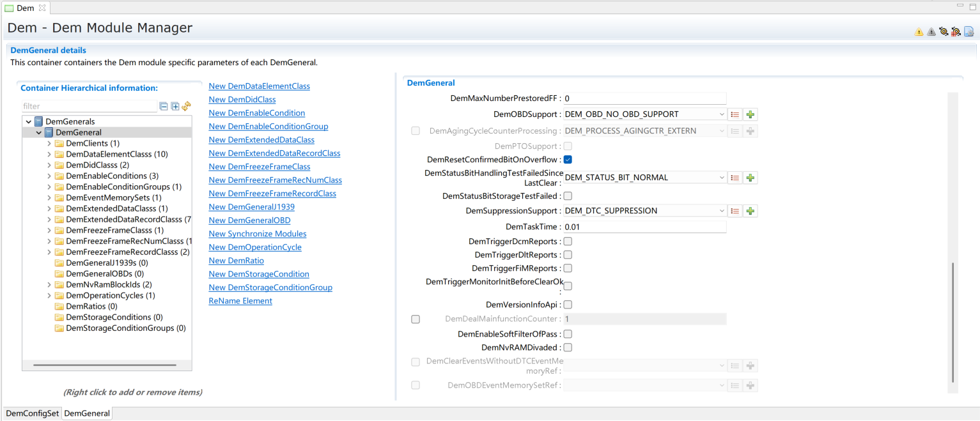980x421 pixels.
Task: Click the New DemDataElementClass link
Action: point(259,86)
